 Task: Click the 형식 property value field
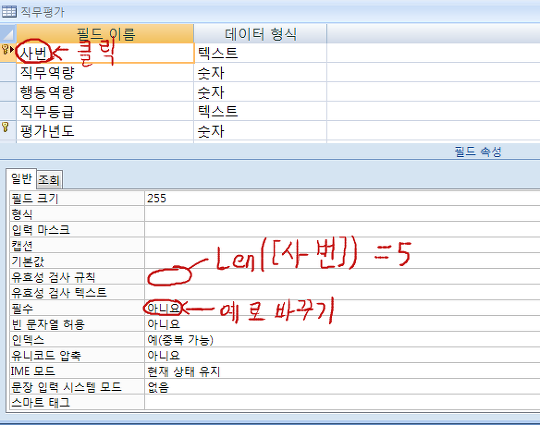pyautogui.click(x=342, y=214)
